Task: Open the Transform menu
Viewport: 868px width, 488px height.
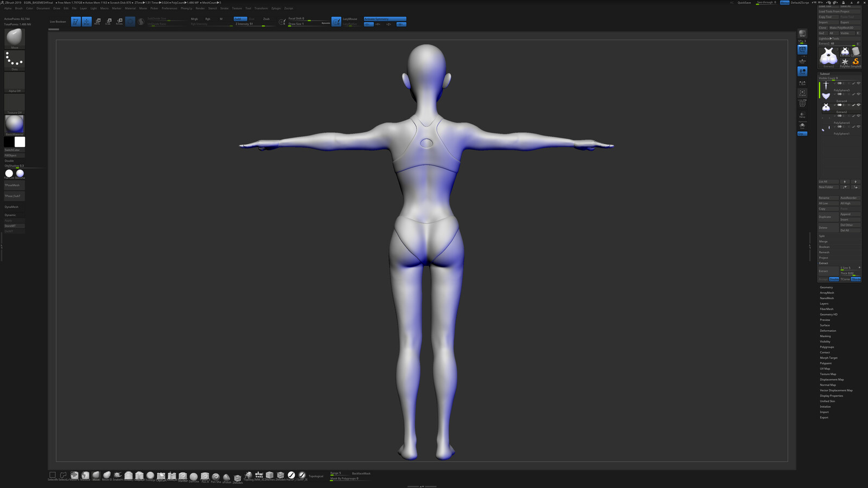Action: (x=261, y=8)
